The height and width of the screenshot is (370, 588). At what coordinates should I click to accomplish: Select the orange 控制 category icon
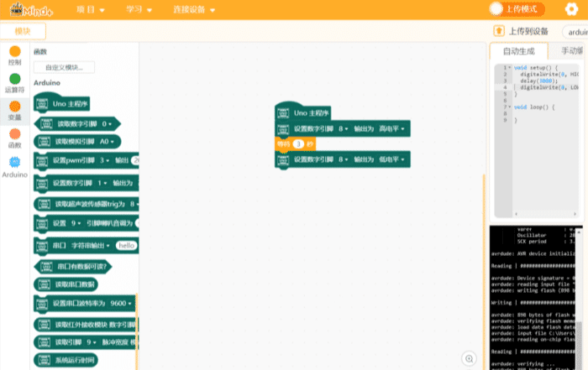coord(14,52)
